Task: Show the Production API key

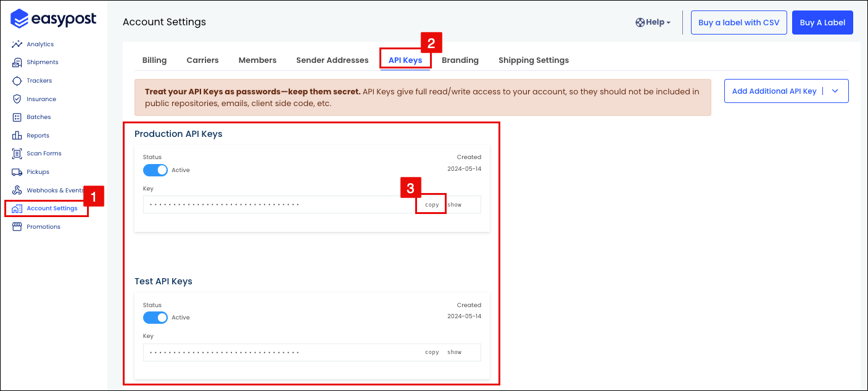Action: 455,205
